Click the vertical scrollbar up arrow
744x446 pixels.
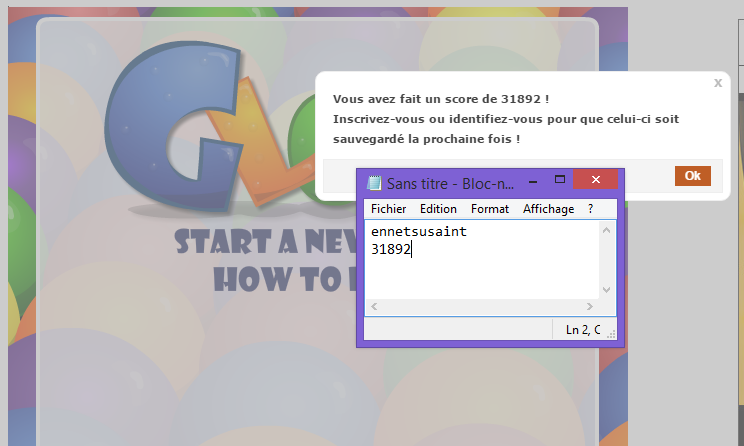[606, 231]
